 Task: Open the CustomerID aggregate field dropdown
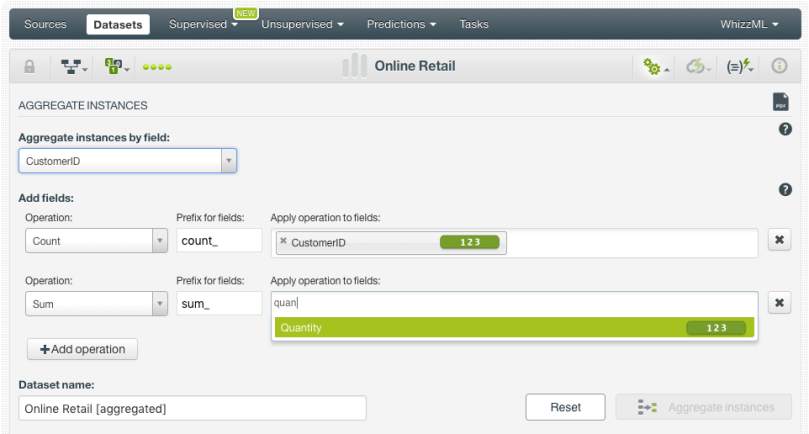click(127, 160)
